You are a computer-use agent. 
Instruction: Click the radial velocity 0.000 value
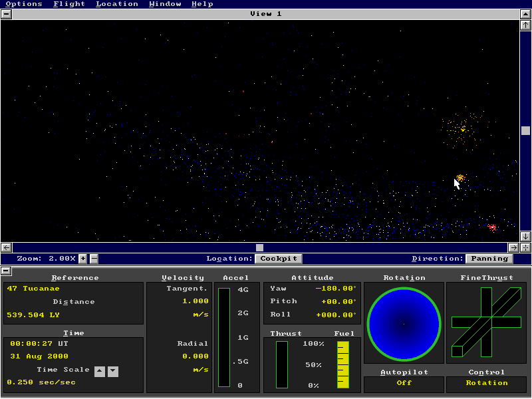pos(196,356)
